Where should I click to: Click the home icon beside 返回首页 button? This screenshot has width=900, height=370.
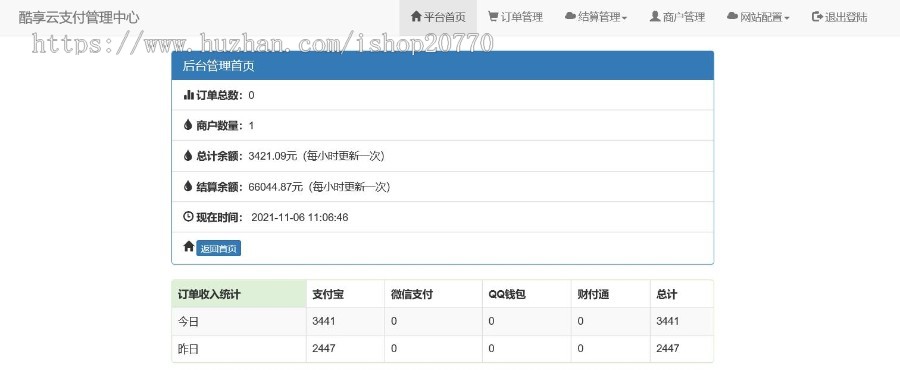pos(188,247)
